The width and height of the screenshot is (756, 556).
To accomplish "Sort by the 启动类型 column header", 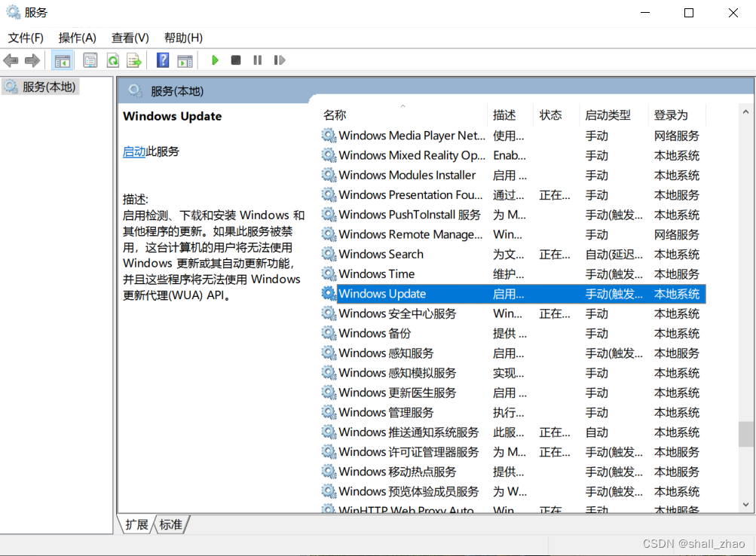I will click(x=614, y=115).
